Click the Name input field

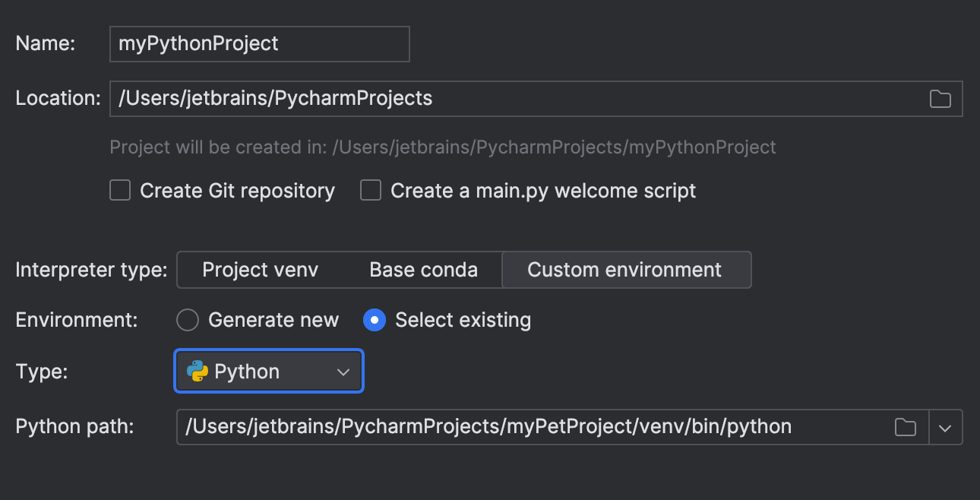click(258, 43)
